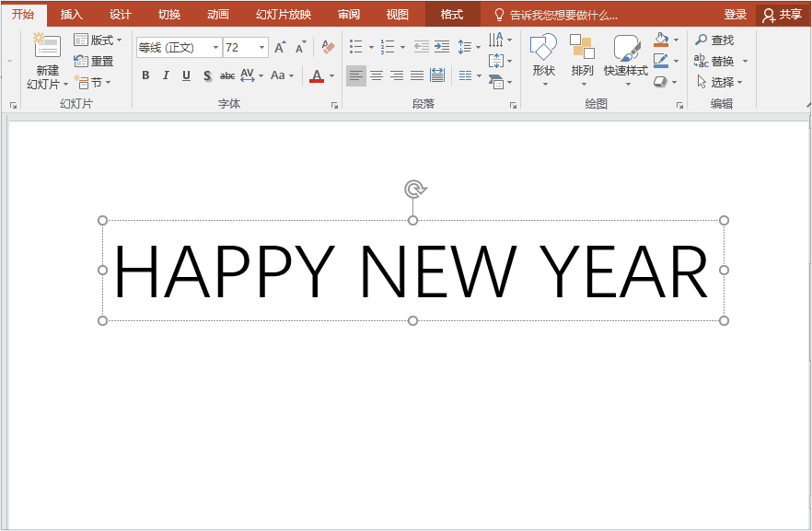Image resolution: width=812 pixels, height=531 pixels.
Task: Open the 选择 select menu
Action: click(x=720, y=82)
